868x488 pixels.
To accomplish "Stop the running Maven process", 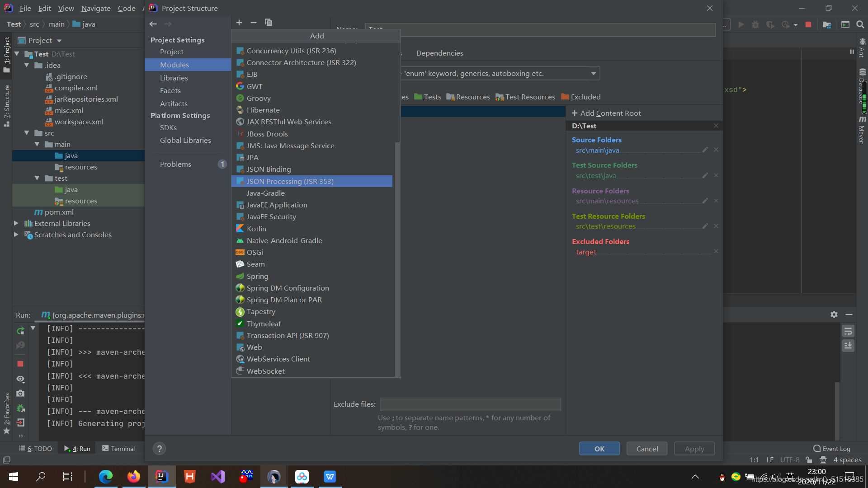I will tap(21, 364).
